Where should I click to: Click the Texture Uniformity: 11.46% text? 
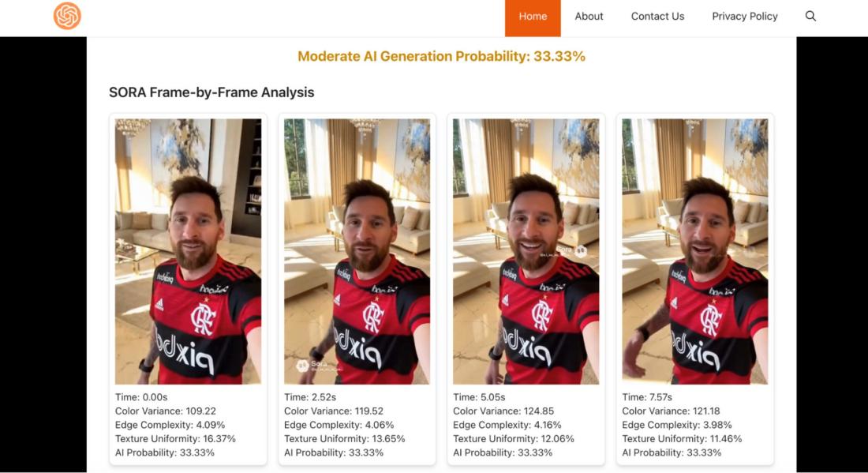click(683, 439)
